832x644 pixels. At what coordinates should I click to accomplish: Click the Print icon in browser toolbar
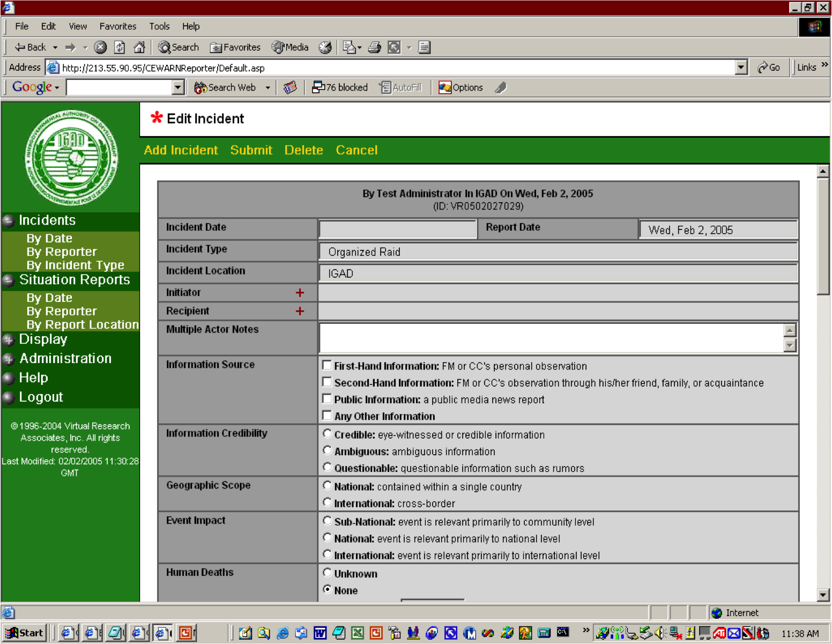pyautogui.click(x=375, y=47)
